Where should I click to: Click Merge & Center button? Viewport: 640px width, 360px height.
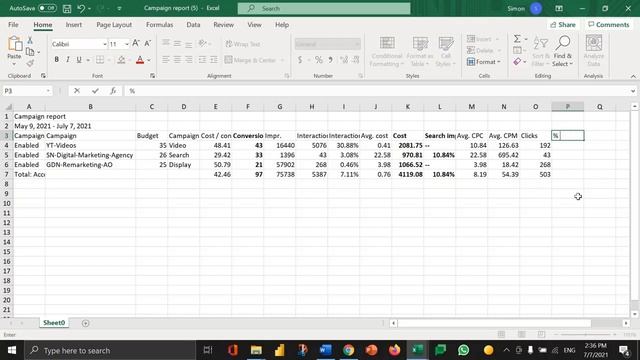click(250, 60)
